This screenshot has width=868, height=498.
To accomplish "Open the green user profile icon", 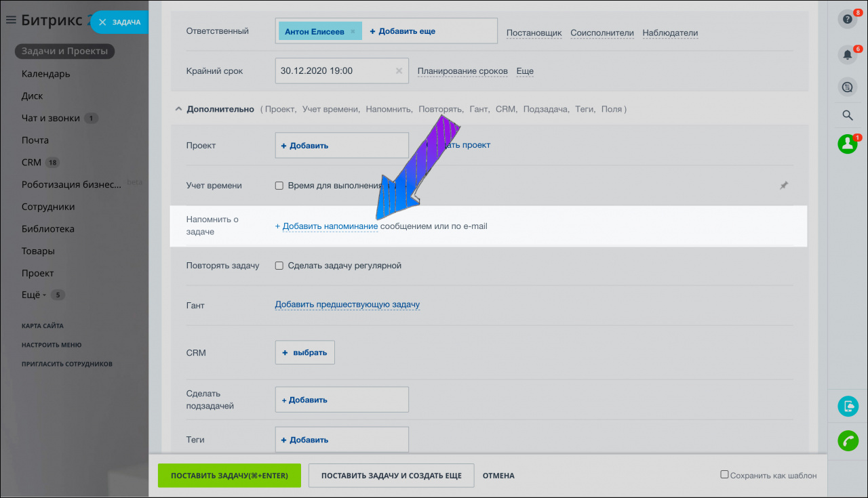I will pyautogui.click(x=847, y=144).
